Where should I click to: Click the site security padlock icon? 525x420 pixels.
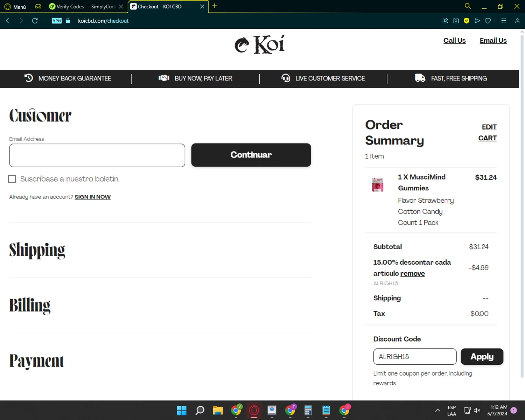68,21
